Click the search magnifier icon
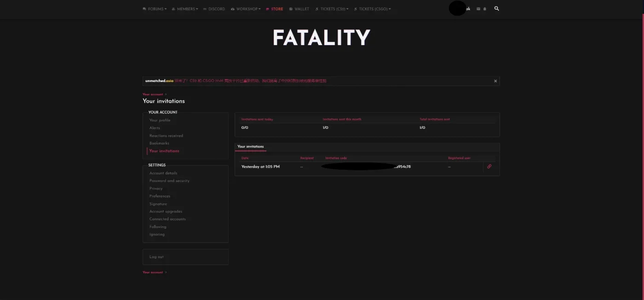Screen dimensions: 644x300 496,8
